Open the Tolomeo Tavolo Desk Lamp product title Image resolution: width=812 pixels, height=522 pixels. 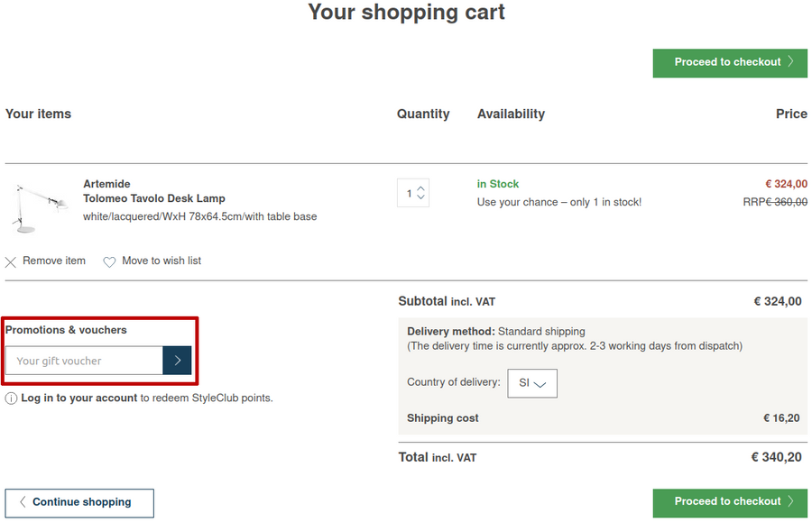pyautogui.click(x=154, y=198)
